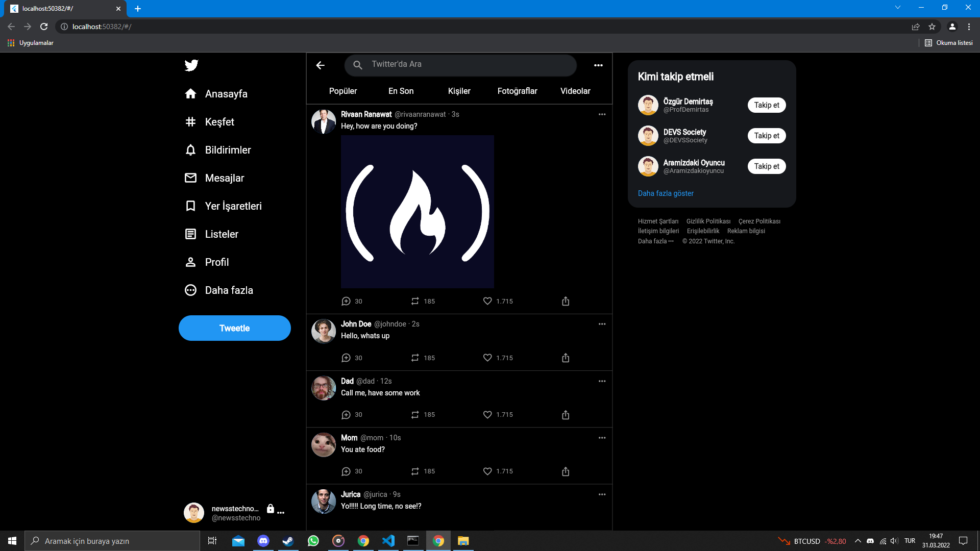Open search options three-dot menu

(598, 65)
